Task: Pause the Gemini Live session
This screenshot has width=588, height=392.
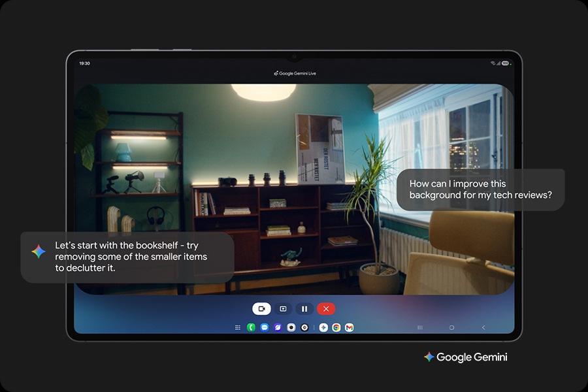Action: (304, 309)
